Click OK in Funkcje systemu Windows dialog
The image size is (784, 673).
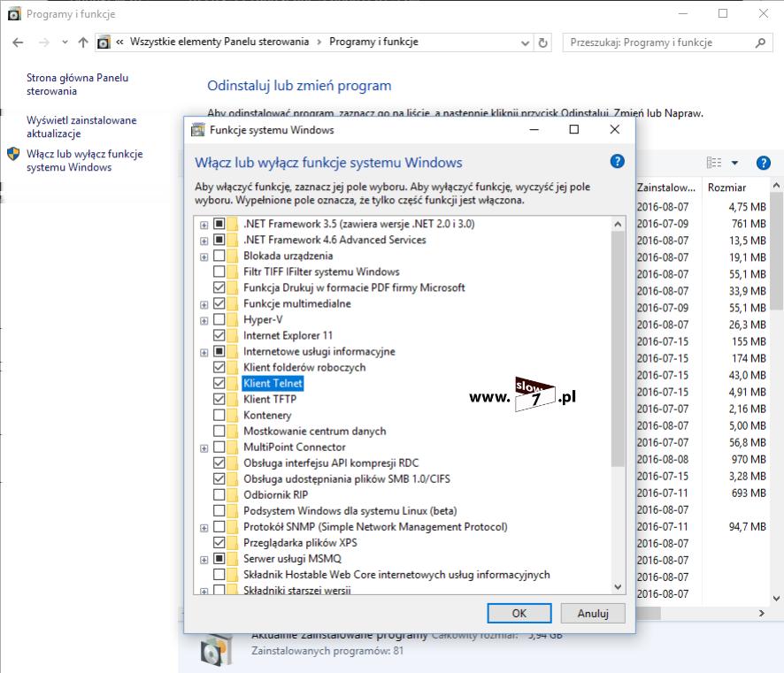coord(519,613)
